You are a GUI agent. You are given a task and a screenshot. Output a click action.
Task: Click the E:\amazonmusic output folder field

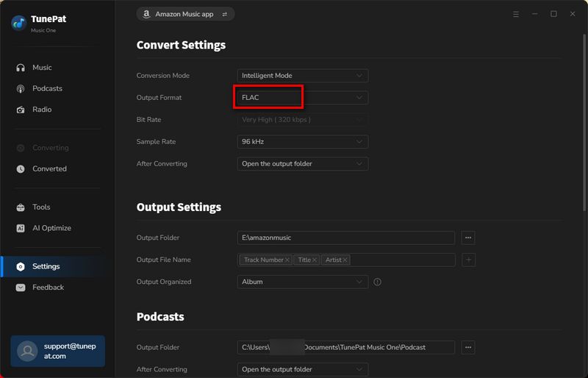(x=345, y=238)
